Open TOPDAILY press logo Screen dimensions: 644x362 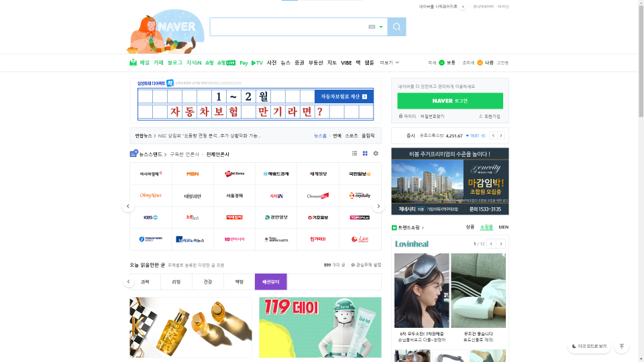tap(360, 217)
